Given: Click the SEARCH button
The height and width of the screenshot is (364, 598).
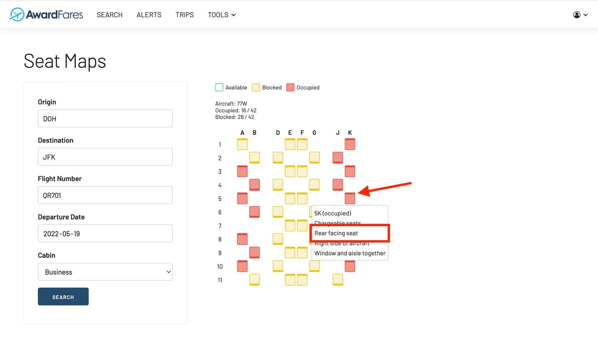Looking at the screenshot, I should point(63,296).
